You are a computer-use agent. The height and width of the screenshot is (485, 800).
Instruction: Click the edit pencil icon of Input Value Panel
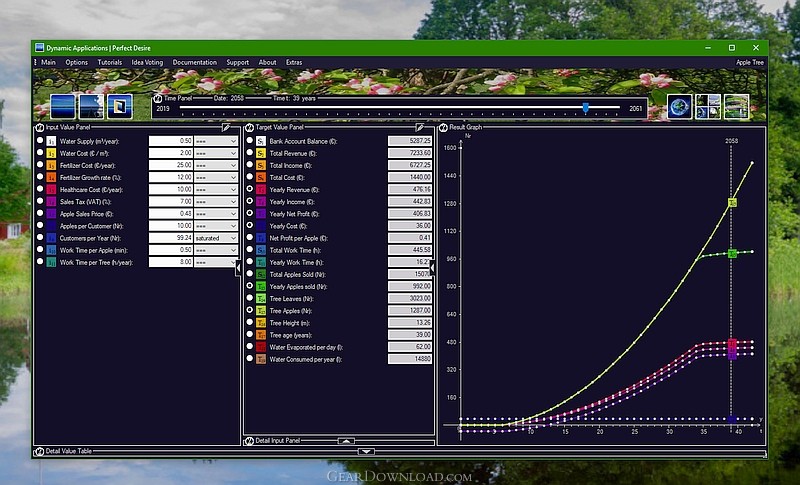pos(226,127)
